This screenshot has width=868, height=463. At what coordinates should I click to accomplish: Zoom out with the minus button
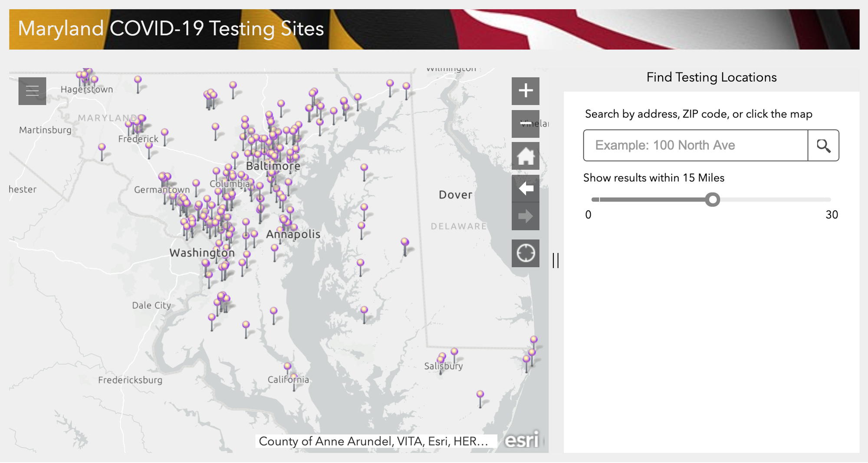[x=525, y=124]
